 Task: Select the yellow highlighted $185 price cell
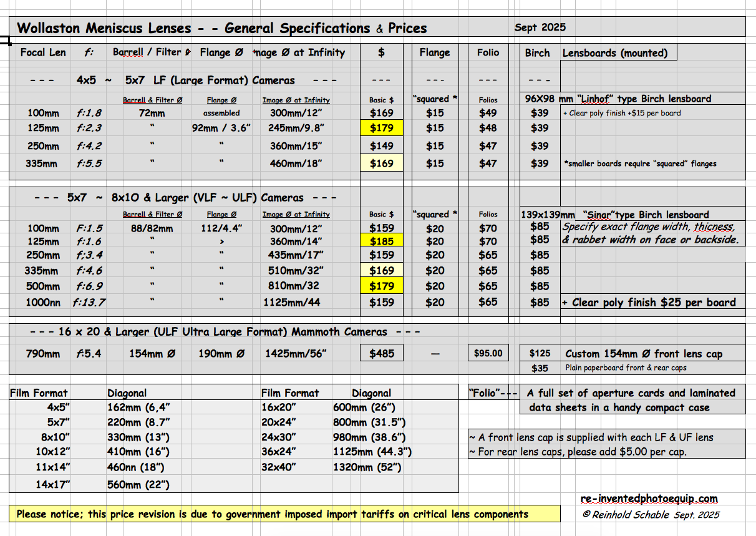click(382, 240)
